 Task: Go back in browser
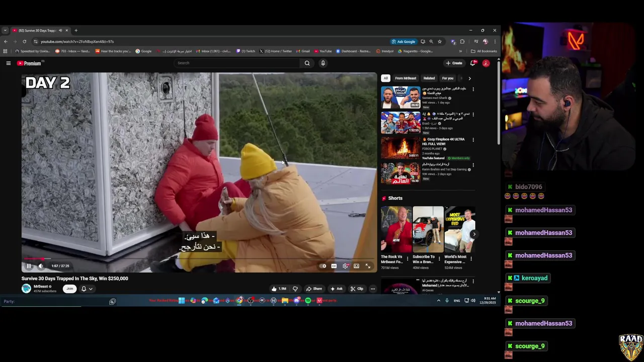coord(6,42)
